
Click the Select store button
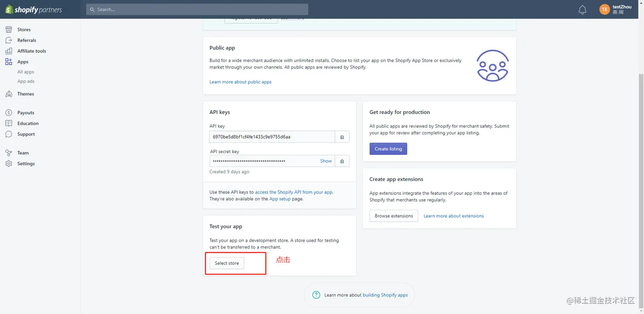[227, 263]
